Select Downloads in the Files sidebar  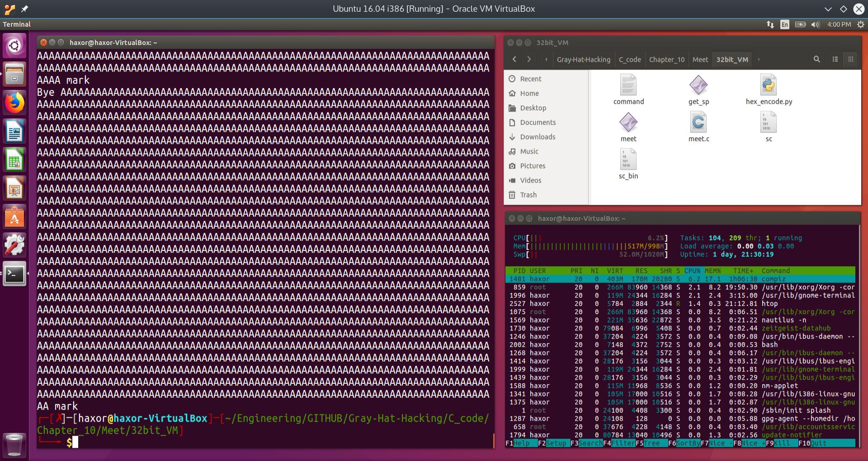click(538, 137)
